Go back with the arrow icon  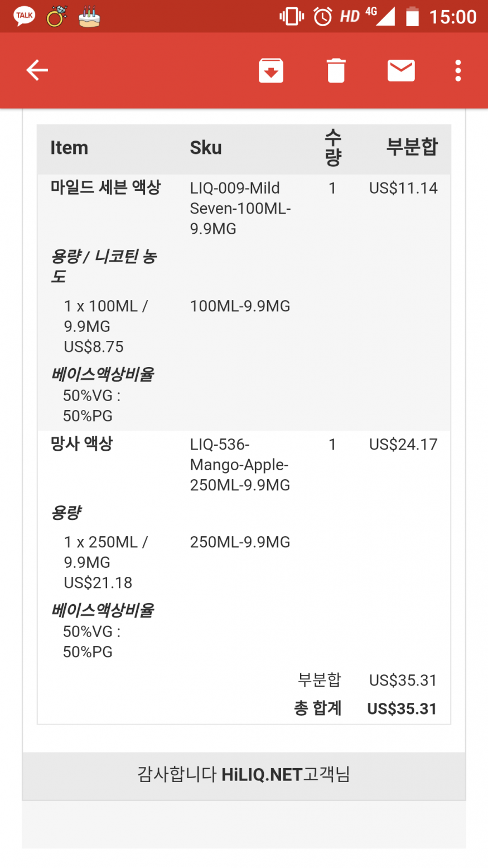click(x=37, y=70)
